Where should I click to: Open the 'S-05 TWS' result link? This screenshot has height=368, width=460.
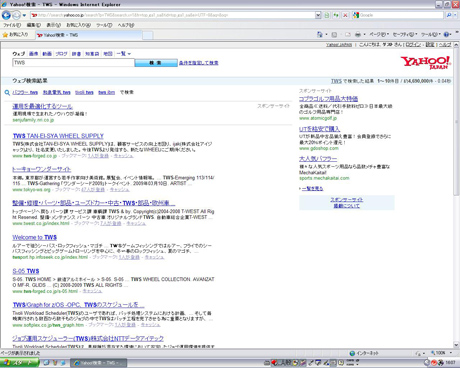click(x=26, y=271)
